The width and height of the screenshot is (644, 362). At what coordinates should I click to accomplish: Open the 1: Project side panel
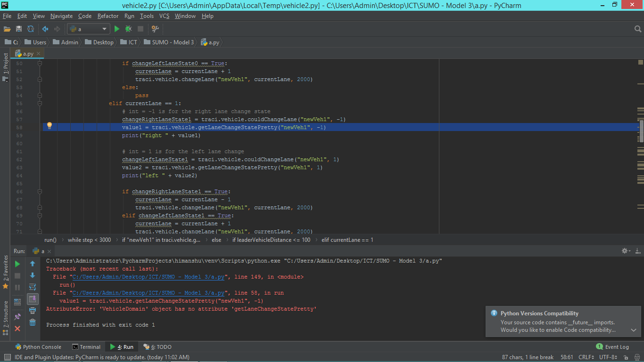pyautogui.click(x=6, y=66)
